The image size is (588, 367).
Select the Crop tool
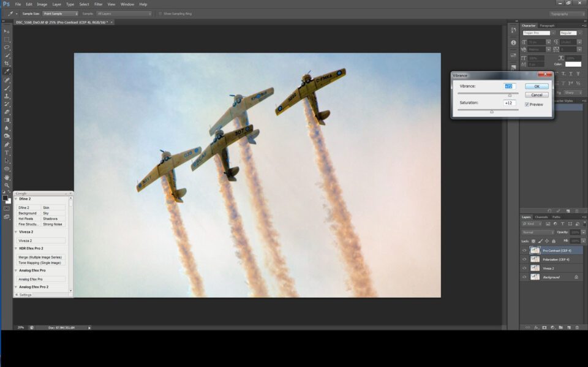click(x=7, y=64)
